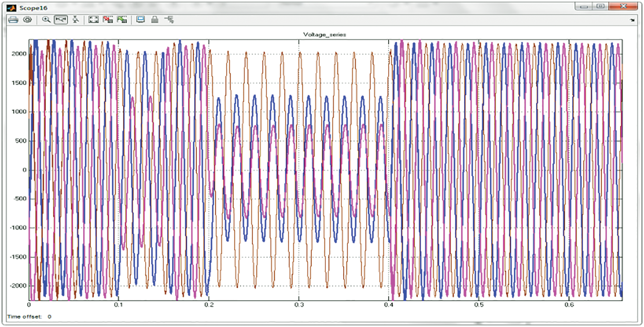This screenshot has width=644, height=327.
Task: Autoscale the plot with the binoculars icon
Action: pyautogui.click(x=93, y=20)
